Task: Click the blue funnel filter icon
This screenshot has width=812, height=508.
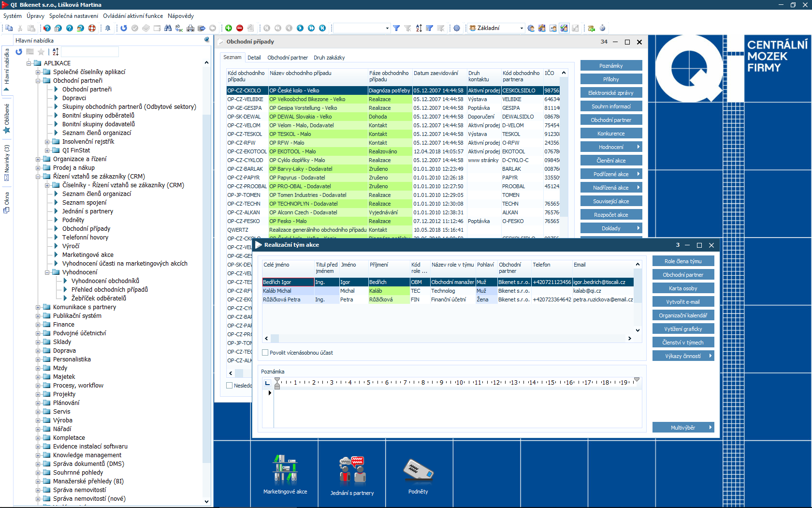Action: click(396, 28)
